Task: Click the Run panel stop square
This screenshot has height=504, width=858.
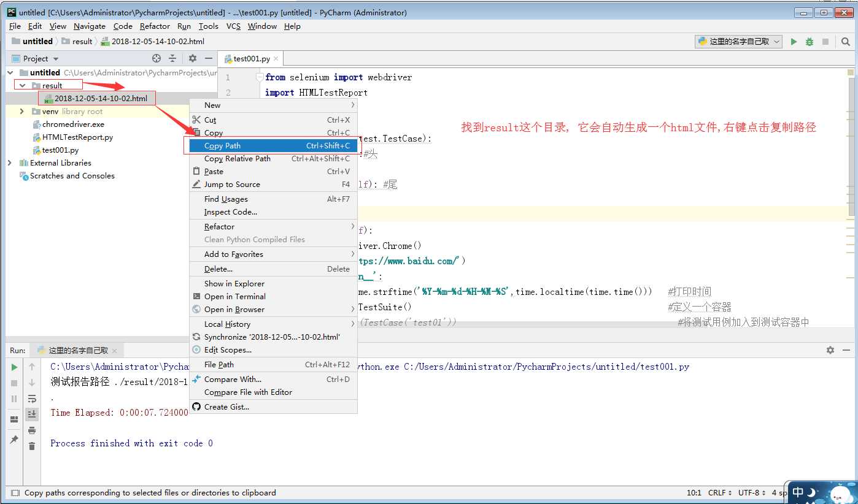Action: 14,383
